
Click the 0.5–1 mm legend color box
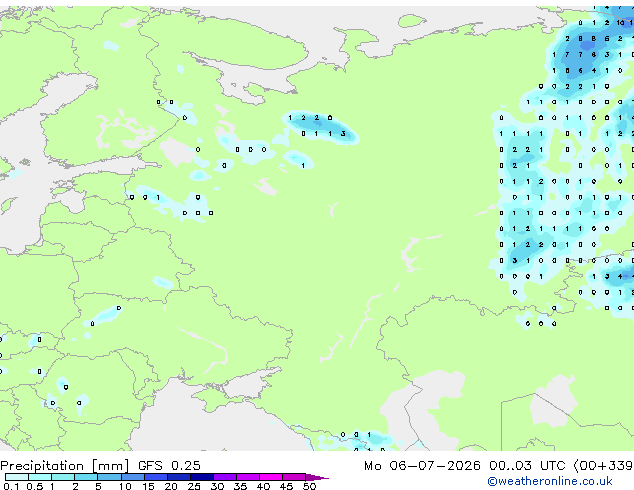(40, 477)
